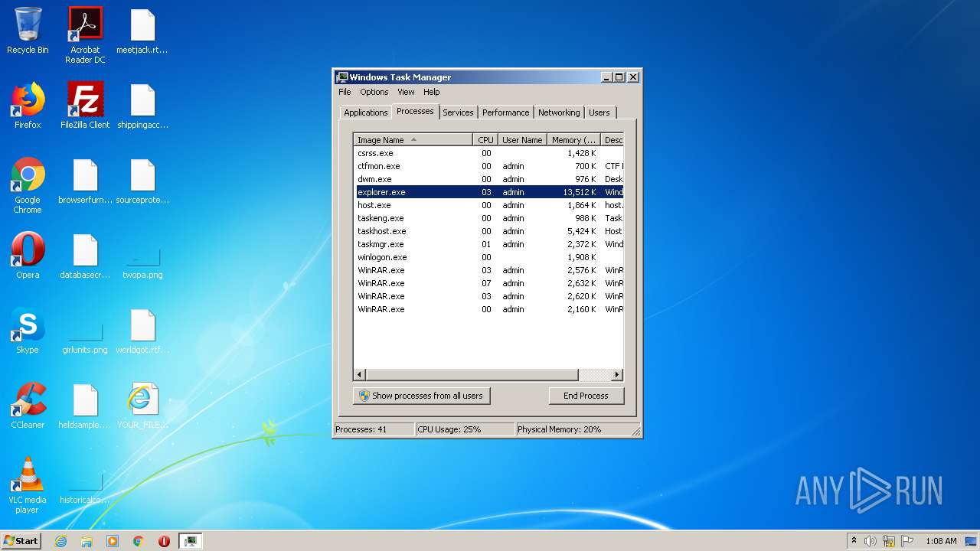Launch Acrobat Reader DC shortcut

click(x=85, y=35)
